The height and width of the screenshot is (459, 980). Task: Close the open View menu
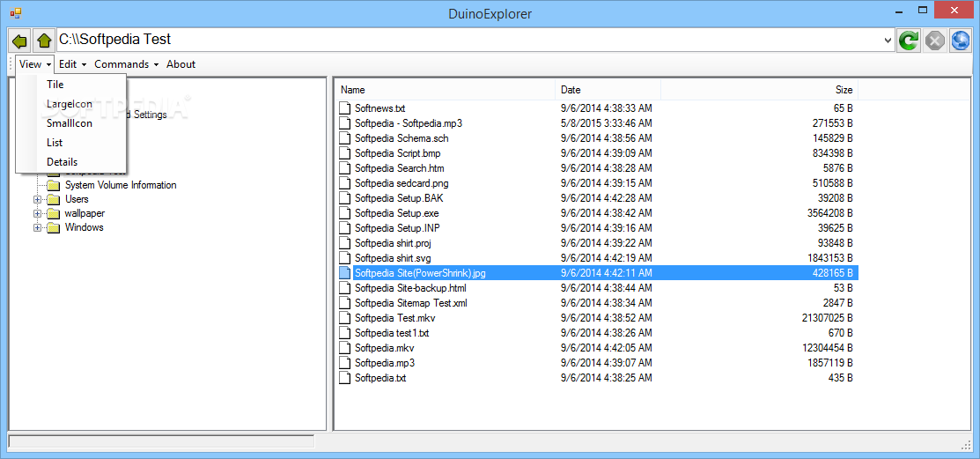(35, 63)
